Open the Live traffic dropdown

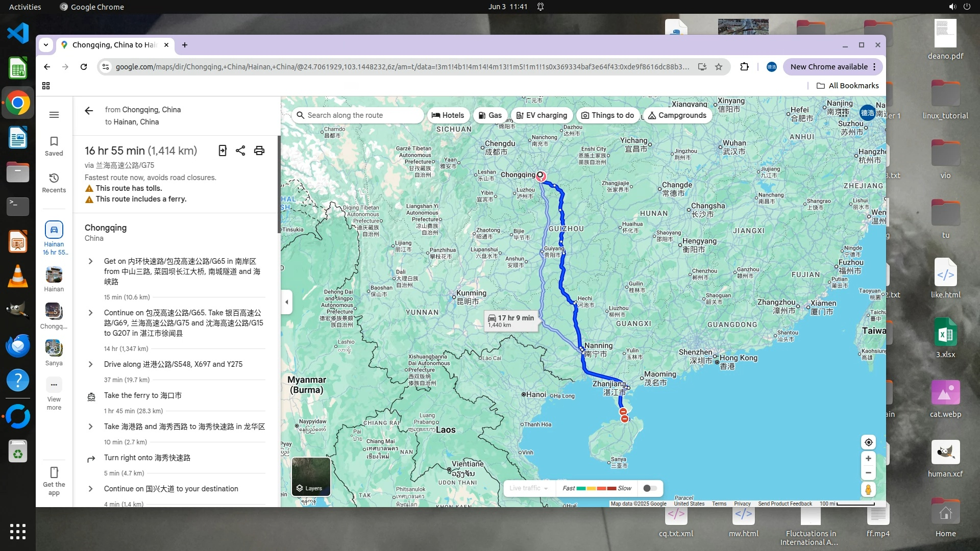529,488
